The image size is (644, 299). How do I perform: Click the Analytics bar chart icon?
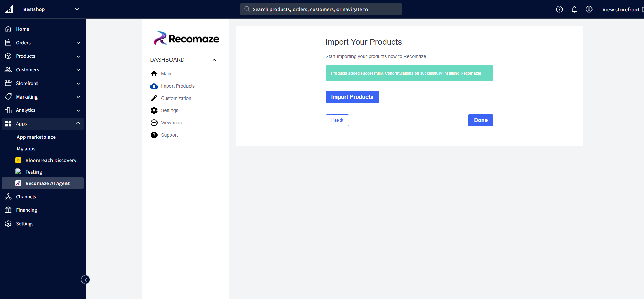click(8, 110)
